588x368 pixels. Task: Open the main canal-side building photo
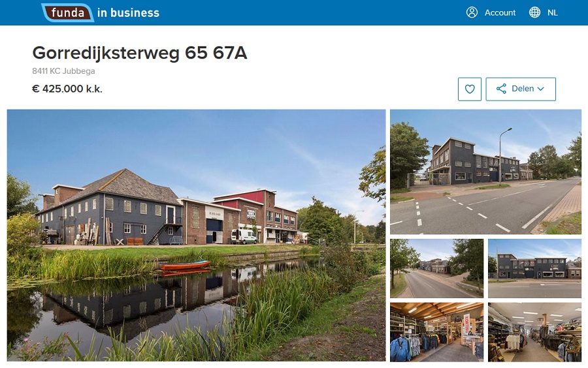point(196,235)
